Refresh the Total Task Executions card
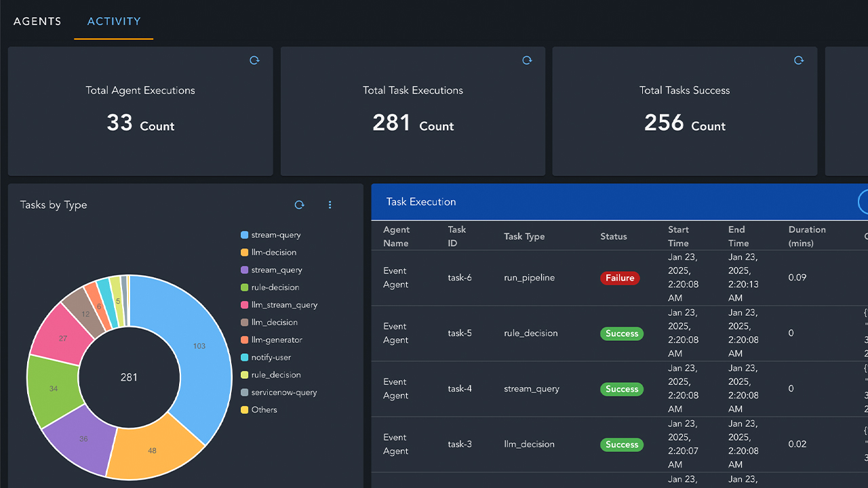 (x=527, y=60)
